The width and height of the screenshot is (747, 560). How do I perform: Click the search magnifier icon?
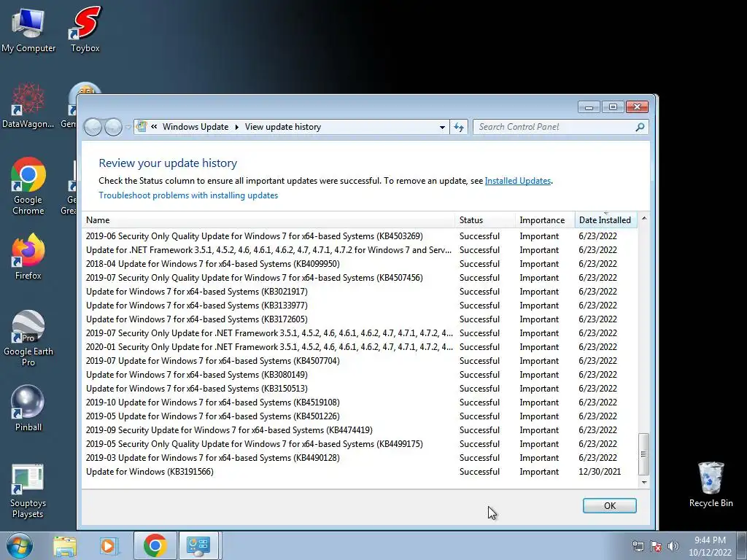pos(640,127)
